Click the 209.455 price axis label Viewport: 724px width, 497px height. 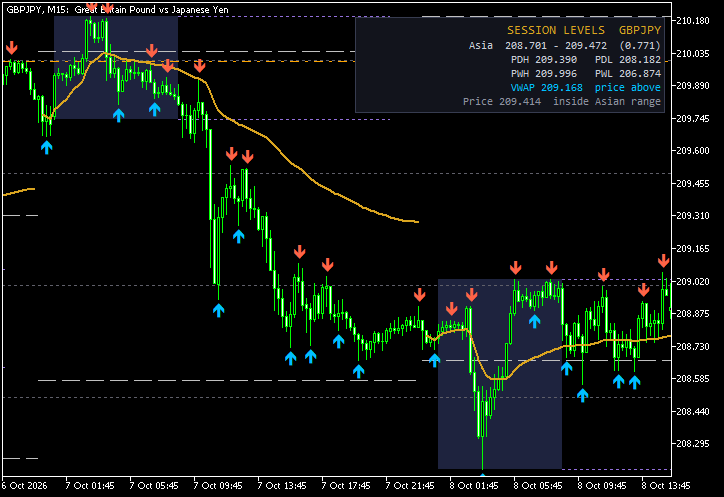(x=693, y=184)
